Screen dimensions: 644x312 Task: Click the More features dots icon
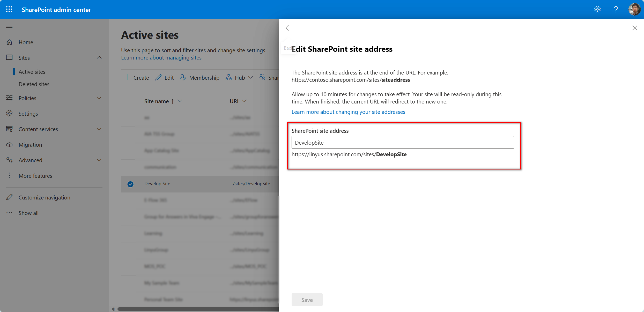pos(9,175)
